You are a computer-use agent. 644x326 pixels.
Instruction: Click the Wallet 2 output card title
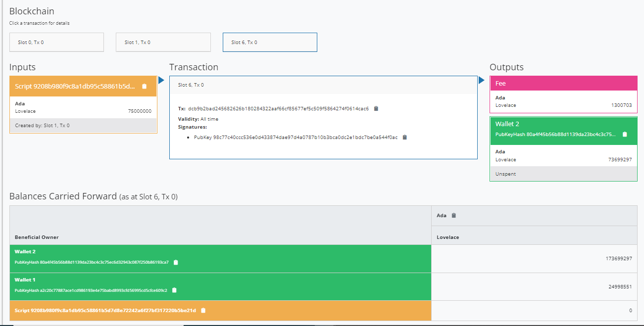tap(507, 124)
